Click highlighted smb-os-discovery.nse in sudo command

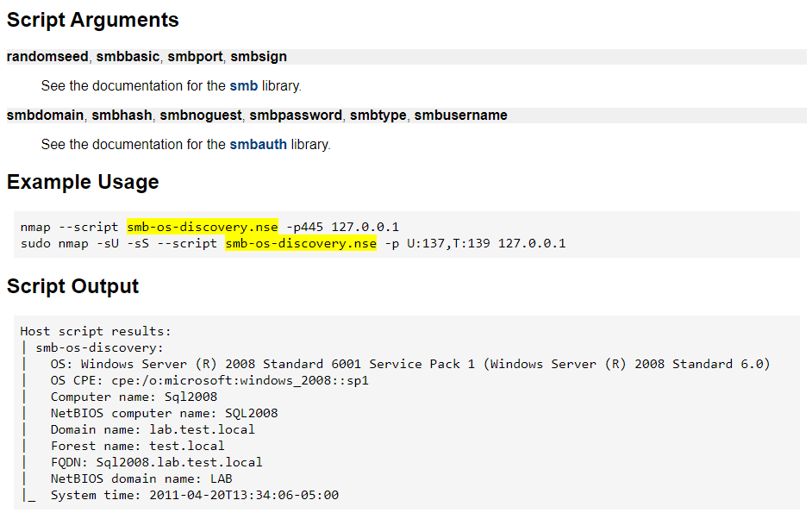301,243
